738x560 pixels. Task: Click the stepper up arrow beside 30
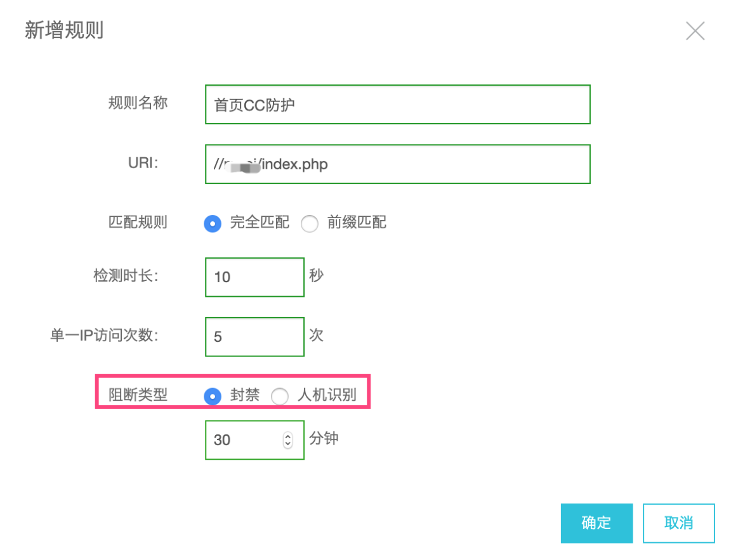[x=289, y=435]
